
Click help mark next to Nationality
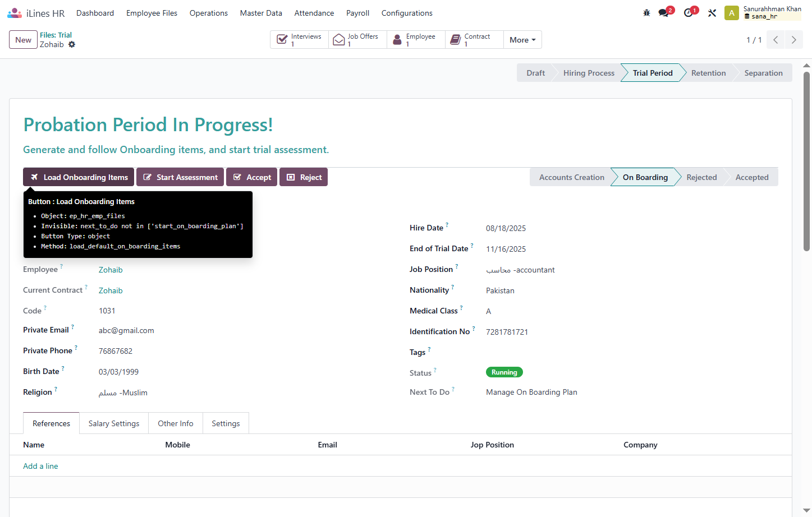tap(453, 287)
